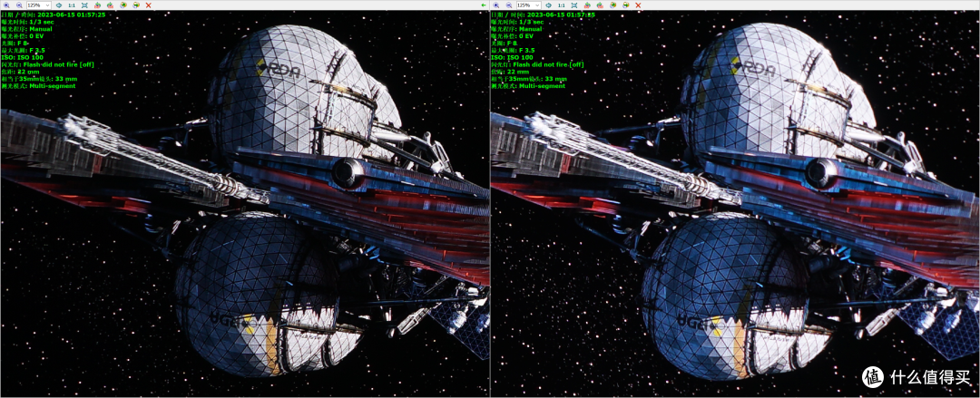Fit the right pane image to best size
The width and height of the screenshot is (980, 398).
[549, 5]
